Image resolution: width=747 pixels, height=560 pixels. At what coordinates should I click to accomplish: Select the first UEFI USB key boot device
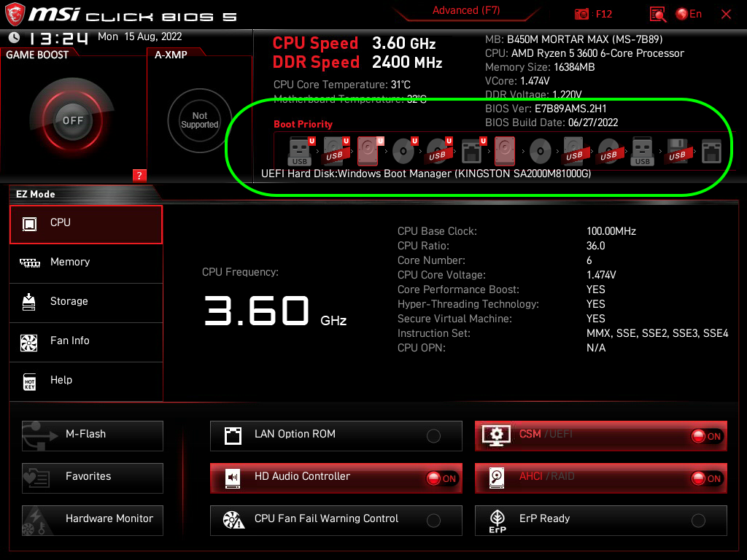click(300, 152)
